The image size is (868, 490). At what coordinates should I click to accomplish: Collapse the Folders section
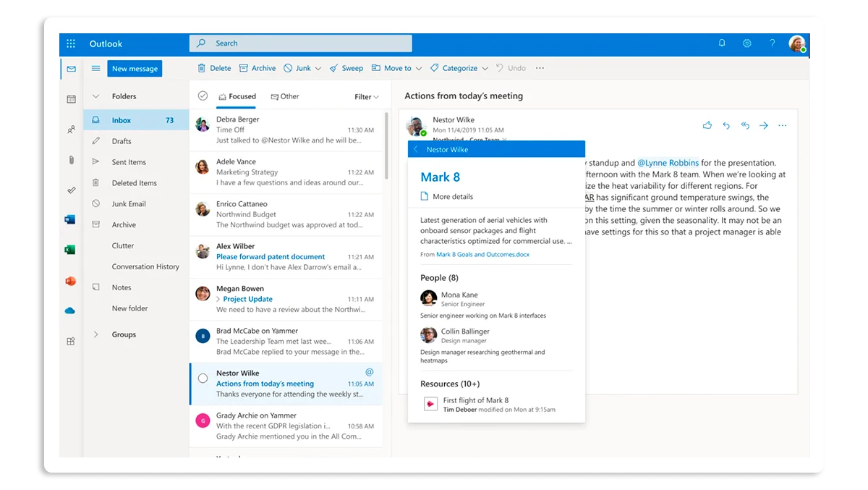pos(95,96)
